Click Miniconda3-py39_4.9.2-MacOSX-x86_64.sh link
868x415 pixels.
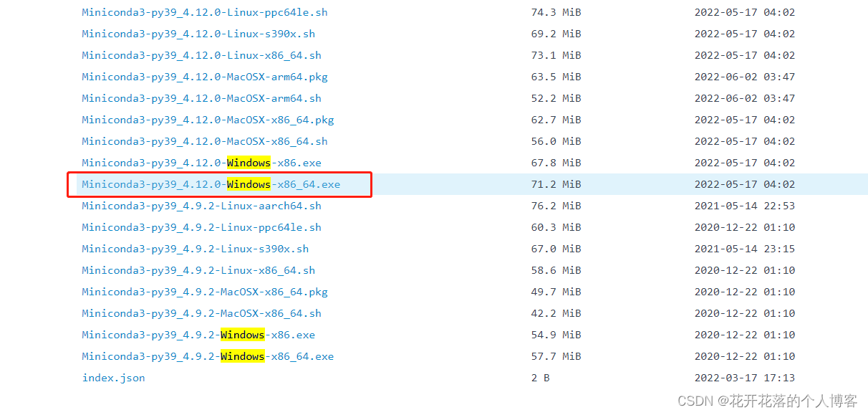(201, 313)
